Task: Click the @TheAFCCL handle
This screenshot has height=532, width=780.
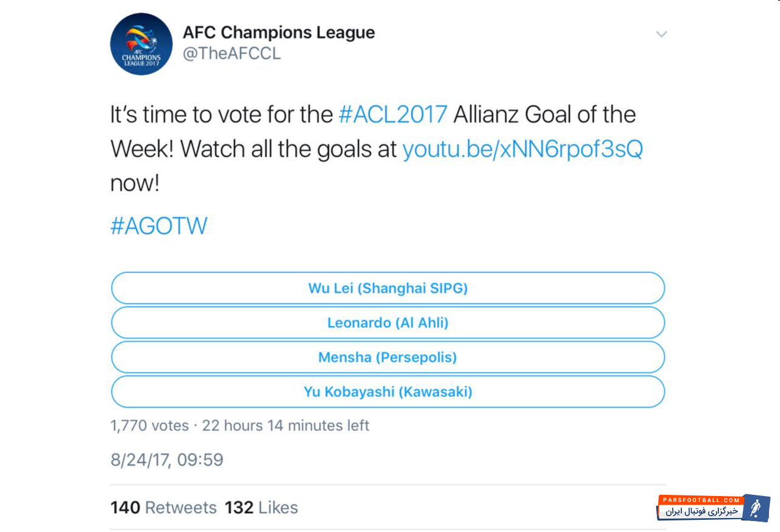Action: point(232,54)
